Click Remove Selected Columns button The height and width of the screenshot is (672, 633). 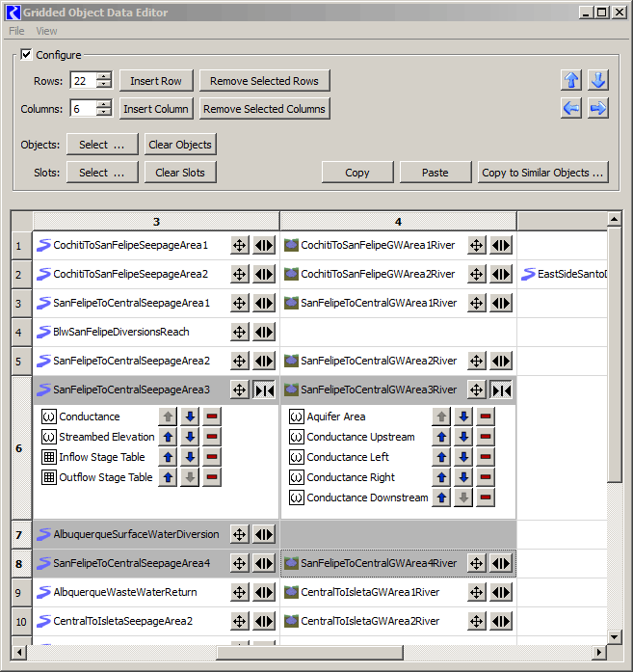[x=264, y=109]
